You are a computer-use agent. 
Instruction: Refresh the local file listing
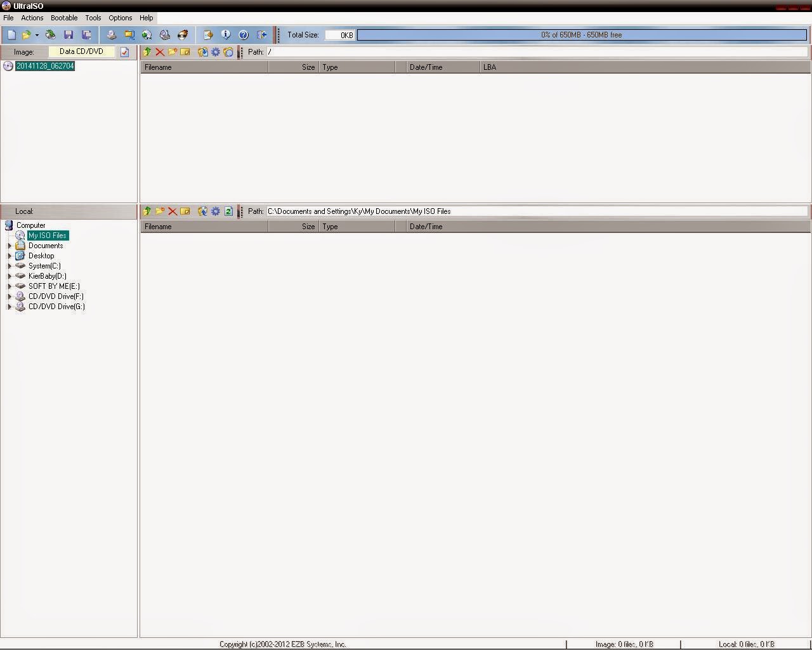click(229, 211)
